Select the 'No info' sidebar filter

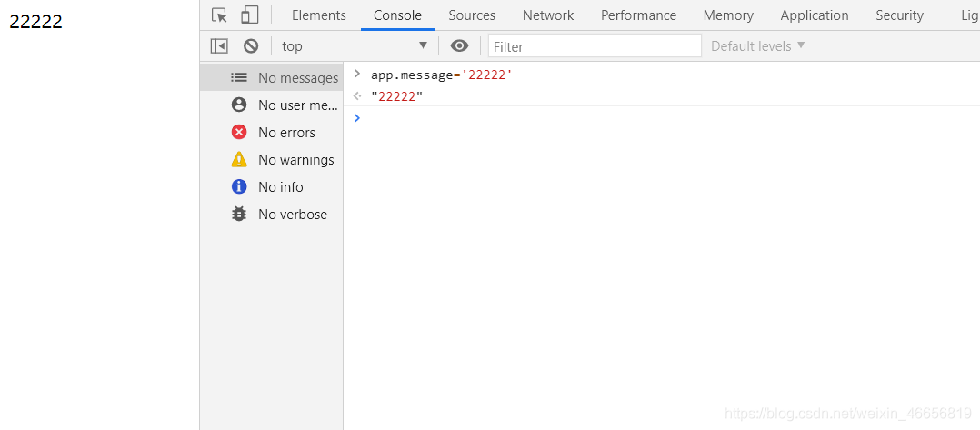point(271,187)
